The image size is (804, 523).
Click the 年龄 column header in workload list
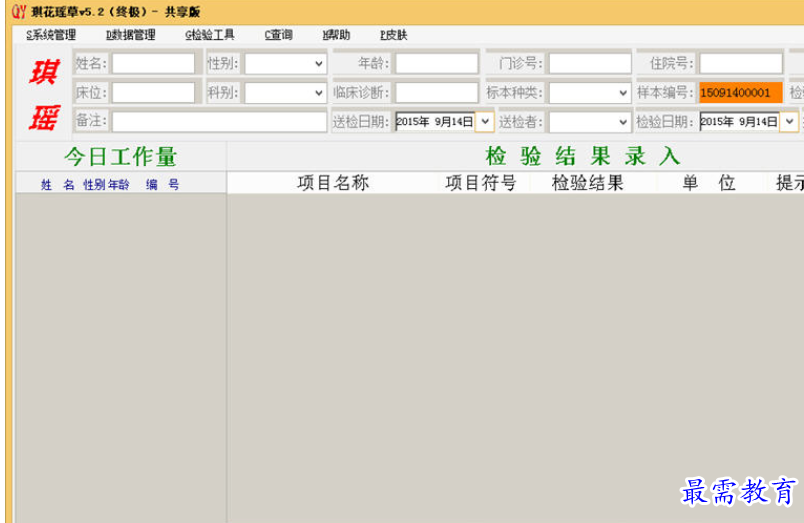(x=118, y=185)
